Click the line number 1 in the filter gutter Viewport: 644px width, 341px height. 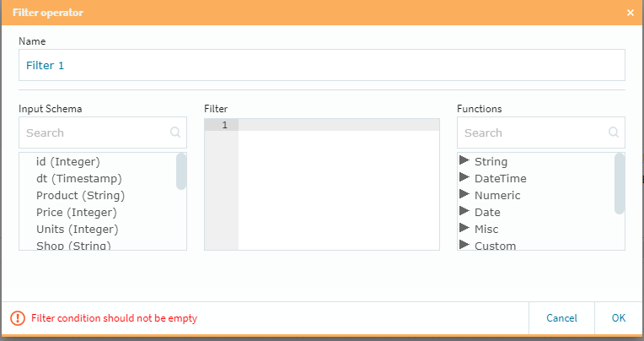[x=224, y=125]
